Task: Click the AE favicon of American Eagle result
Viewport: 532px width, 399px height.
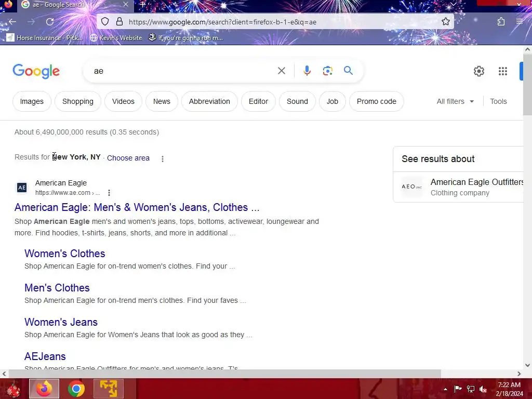Action: (22, 187)
